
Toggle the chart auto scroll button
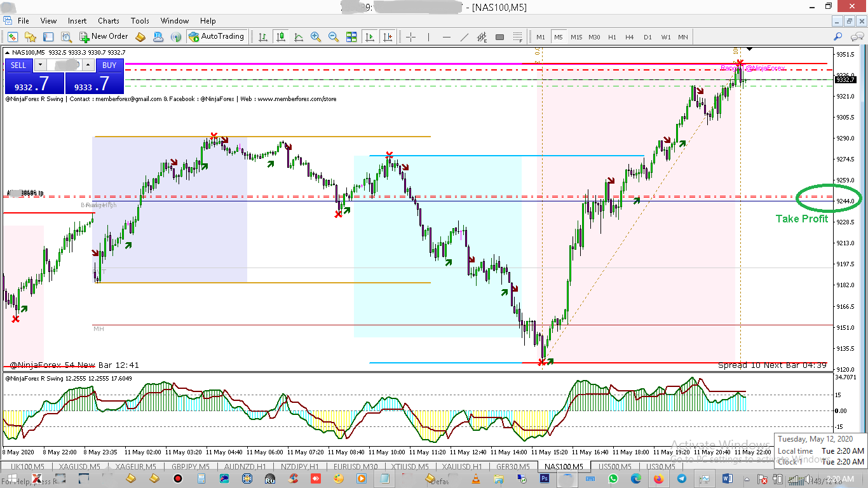(x=370, y=37)
